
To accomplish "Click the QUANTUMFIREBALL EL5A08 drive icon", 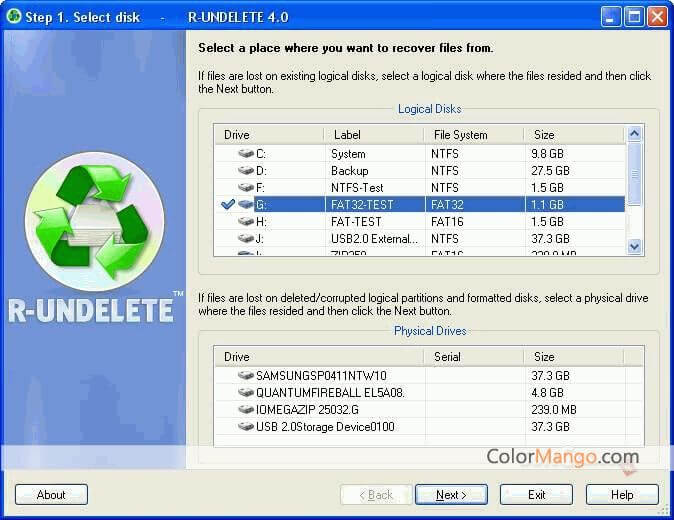I will pos(246,392).
